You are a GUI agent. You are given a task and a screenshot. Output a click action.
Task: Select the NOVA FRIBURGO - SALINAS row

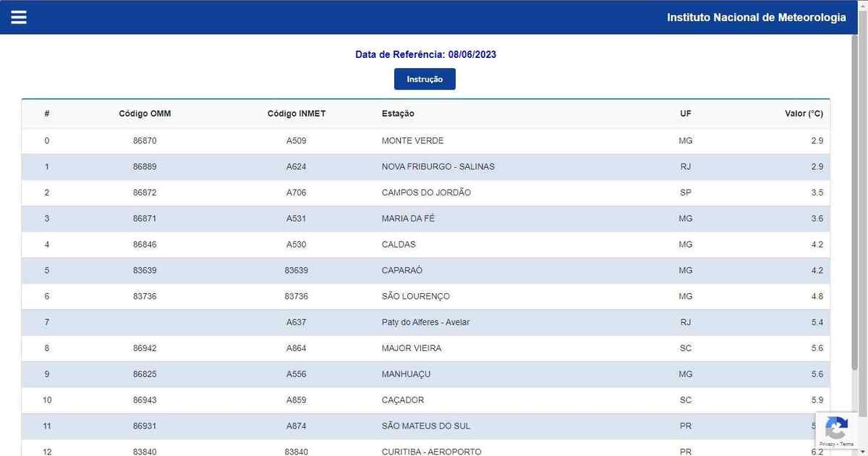[438, 166]
